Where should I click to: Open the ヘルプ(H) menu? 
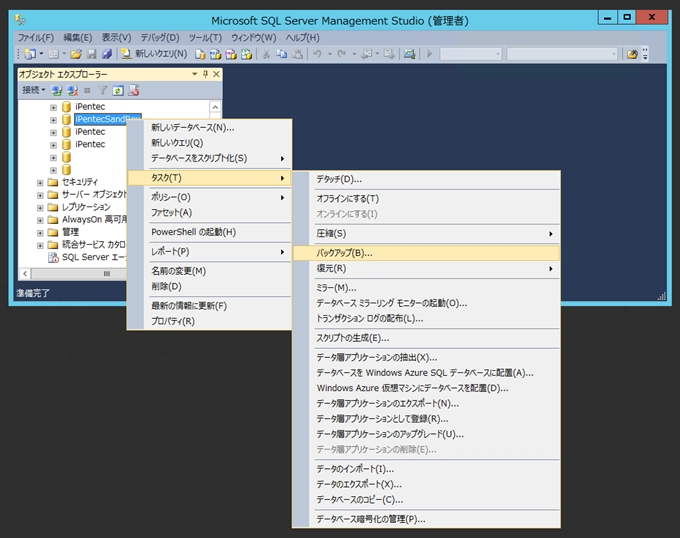point(302,38)
